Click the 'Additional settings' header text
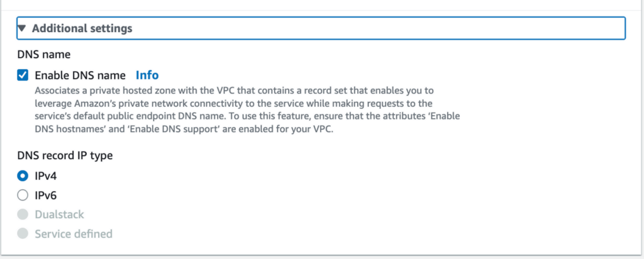 [x=82, y=28]
